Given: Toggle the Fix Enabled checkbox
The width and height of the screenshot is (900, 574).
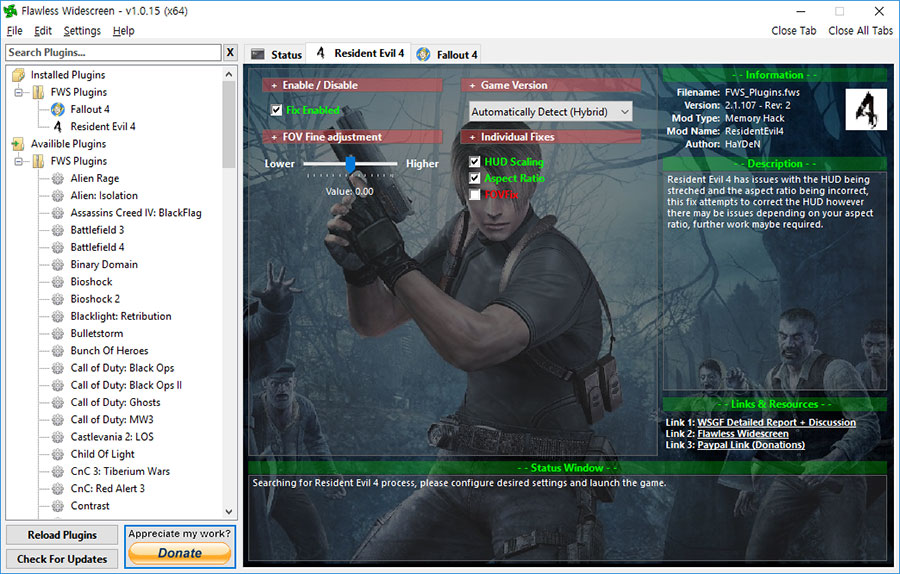Looking at the screenshot, I should pos(277,110).
